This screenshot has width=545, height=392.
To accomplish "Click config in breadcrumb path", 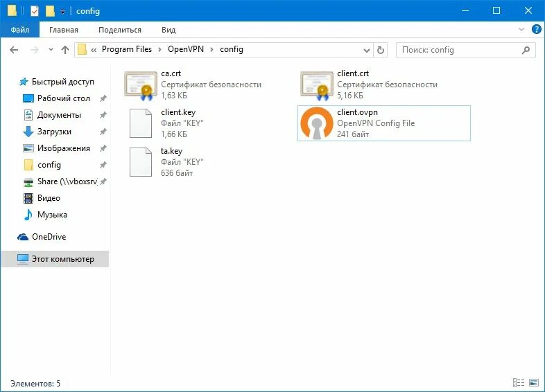I will (x=232, y=49).
